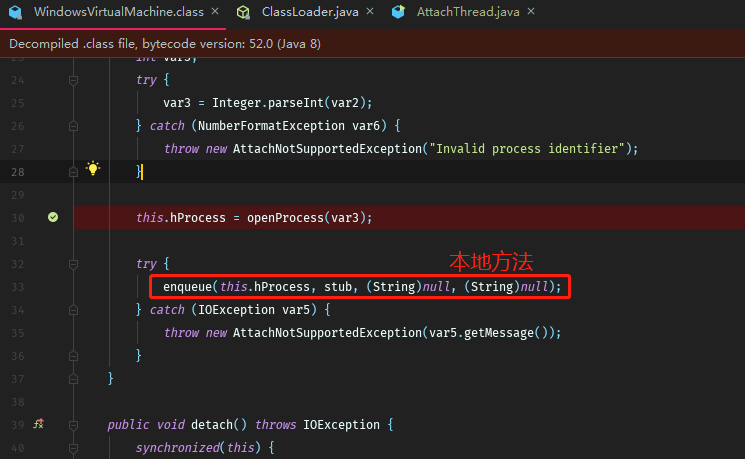This screenshot has height=459, width=745.
Task: Click the WindowsVirtualMachine.class file icon
Action: coord(16,12)
